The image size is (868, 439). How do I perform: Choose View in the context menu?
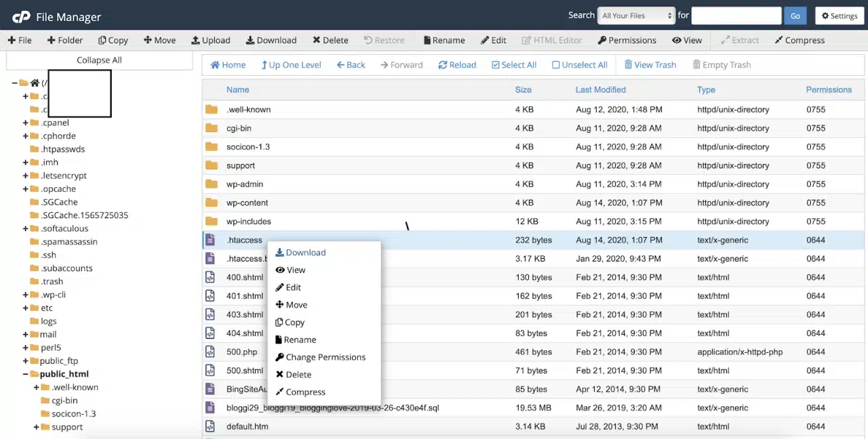(x=290, y=270)
